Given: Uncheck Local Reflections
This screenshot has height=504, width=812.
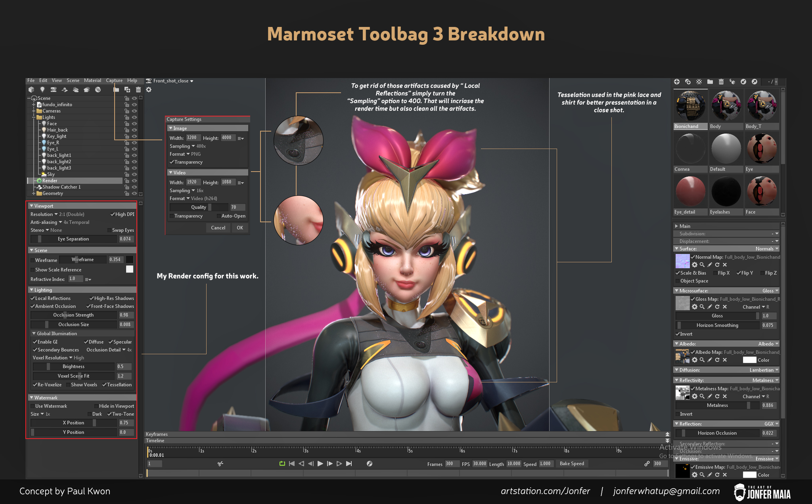Looking at the screenshot, I should click(33, 298).
